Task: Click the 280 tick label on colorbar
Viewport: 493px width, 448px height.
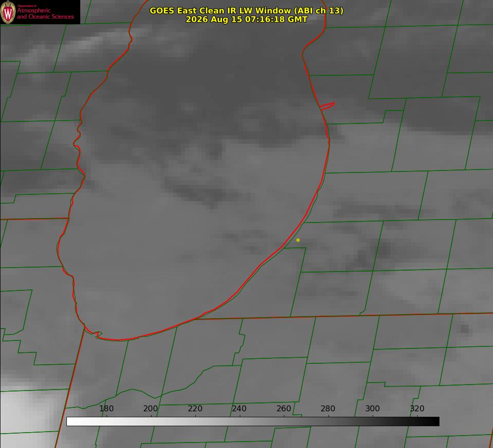Action: [x=328, y=408]
